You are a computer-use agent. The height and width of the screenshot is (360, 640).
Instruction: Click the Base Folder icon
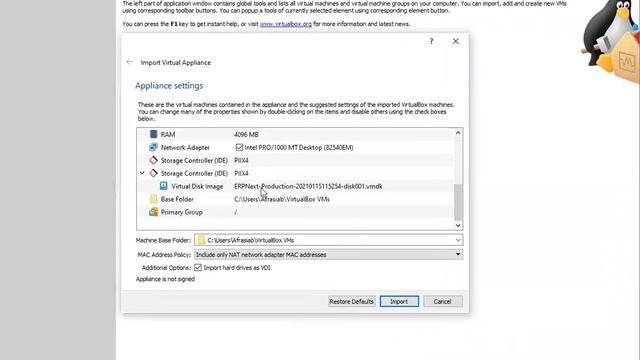[x=153, y=199]
